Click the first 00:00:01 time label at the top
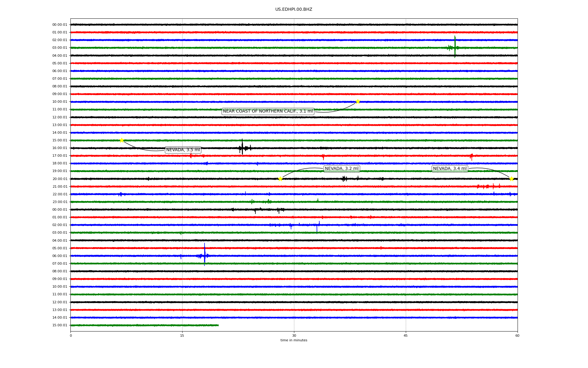The height and width of the screenshot is (368, 588). (60, 25)
